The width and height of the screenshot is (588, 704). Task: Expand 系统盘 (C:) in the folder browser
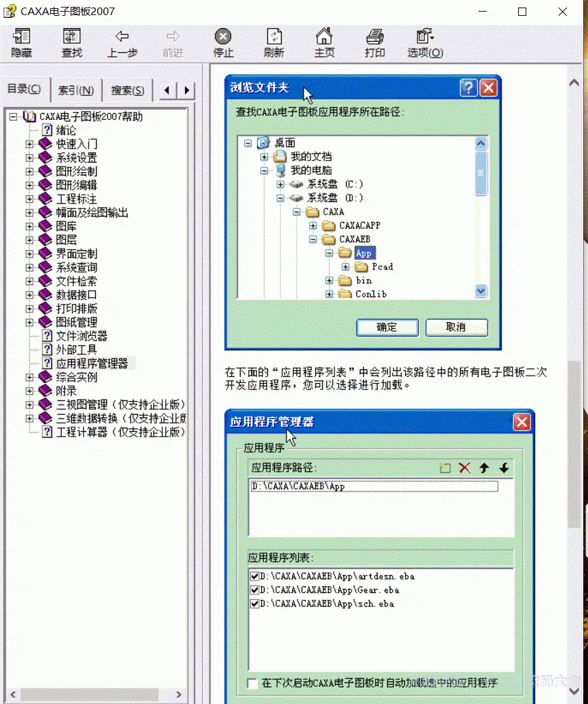click(x=280, y=184)
